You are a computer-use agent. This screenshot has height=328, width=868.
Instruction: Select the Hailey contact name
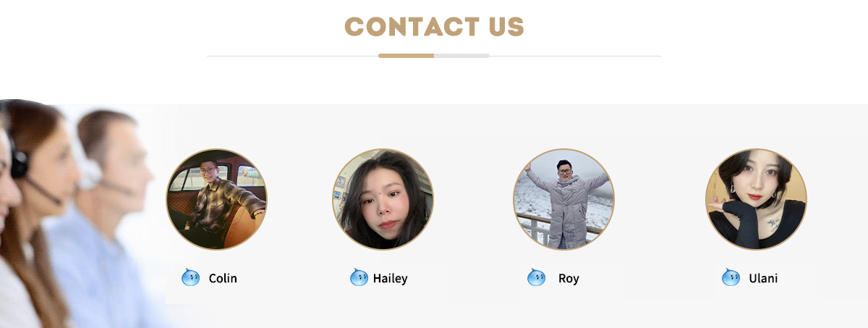point(391,279)
